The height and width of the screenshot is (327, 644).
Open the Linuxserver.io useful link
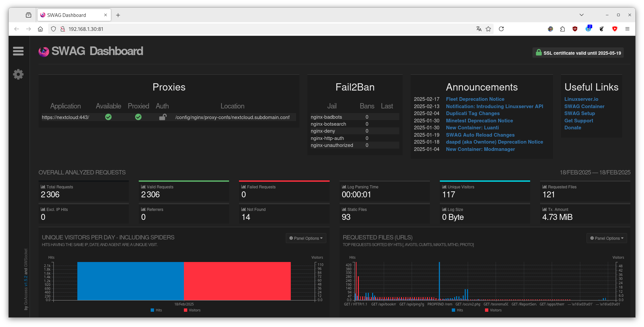581,99
